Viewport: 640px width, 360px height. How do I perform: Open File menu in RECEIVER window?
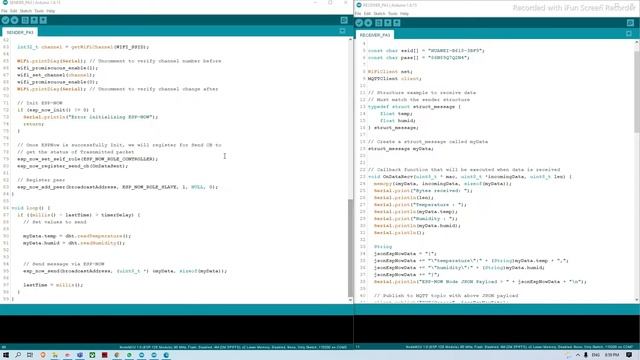(x=358, y=14)
